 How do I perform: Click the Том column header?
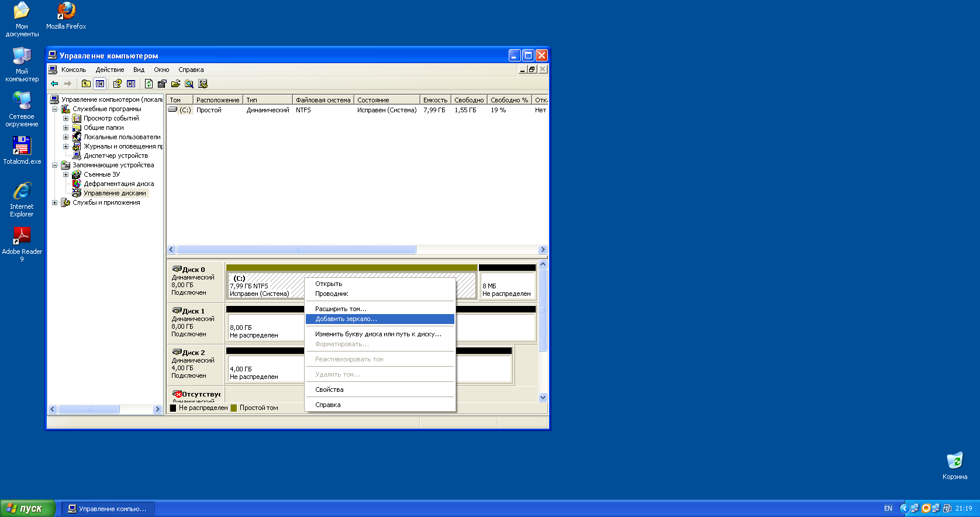[180, 100]
